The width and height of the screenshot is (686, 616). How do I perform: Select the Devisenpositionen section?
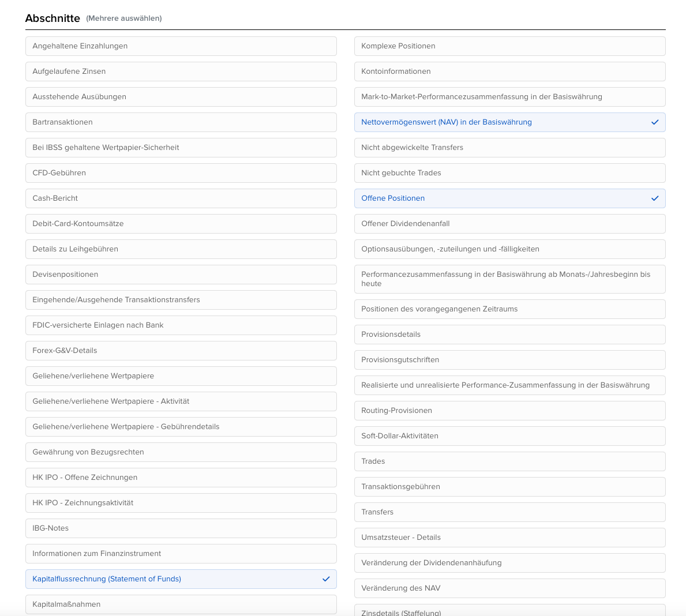pyautogui.click(x=181, y=275)
